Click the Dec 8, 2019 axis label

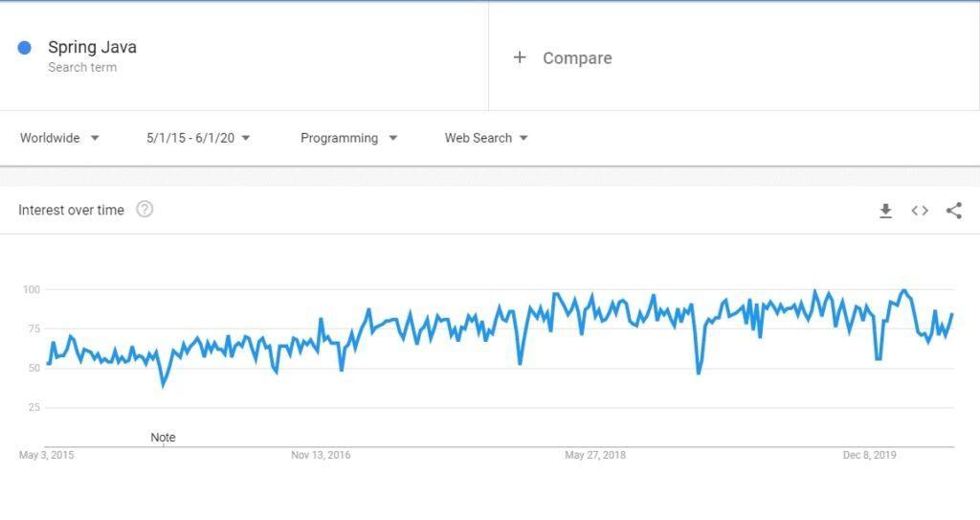click(x=869, y=455)
